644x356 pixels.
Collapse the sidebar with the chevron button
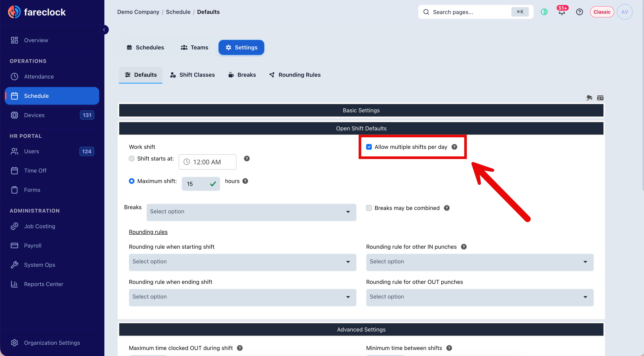click(104, 30)
